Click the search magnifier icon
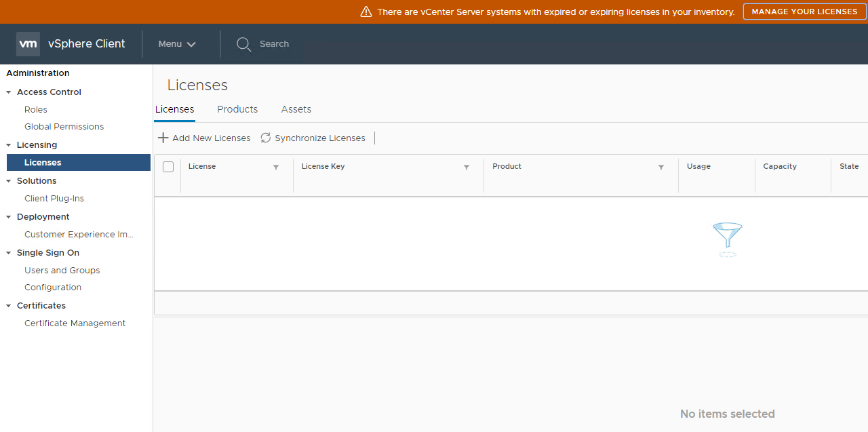Image resolution: width=868 pixels, height=432 pixels. click(x=243, y=44)
